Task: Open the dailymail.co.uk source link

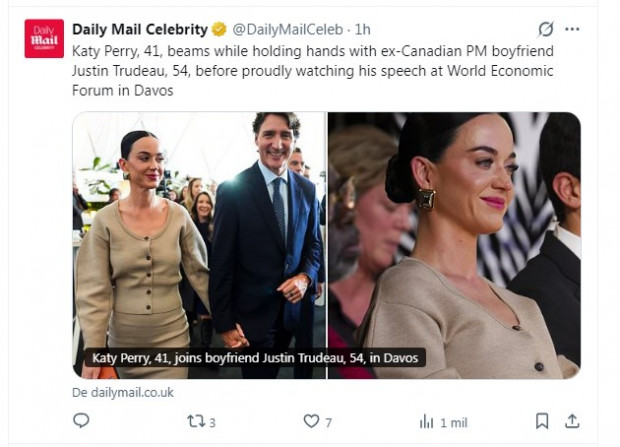Action: tap(123, 392)
